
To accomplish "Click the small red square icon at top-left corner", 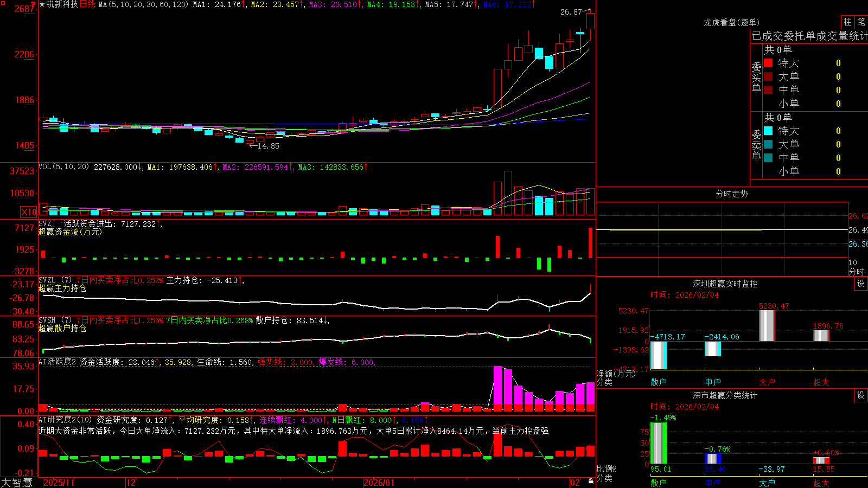I will (3, 3).
